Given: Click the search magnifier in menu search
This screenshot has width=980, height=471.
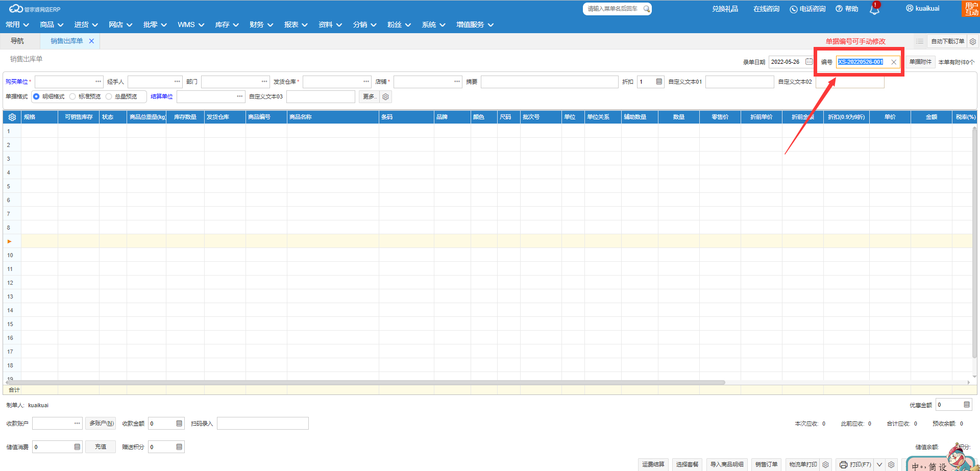Looking at the screenshot, I should pyautogui.click(x=647, y=9).
